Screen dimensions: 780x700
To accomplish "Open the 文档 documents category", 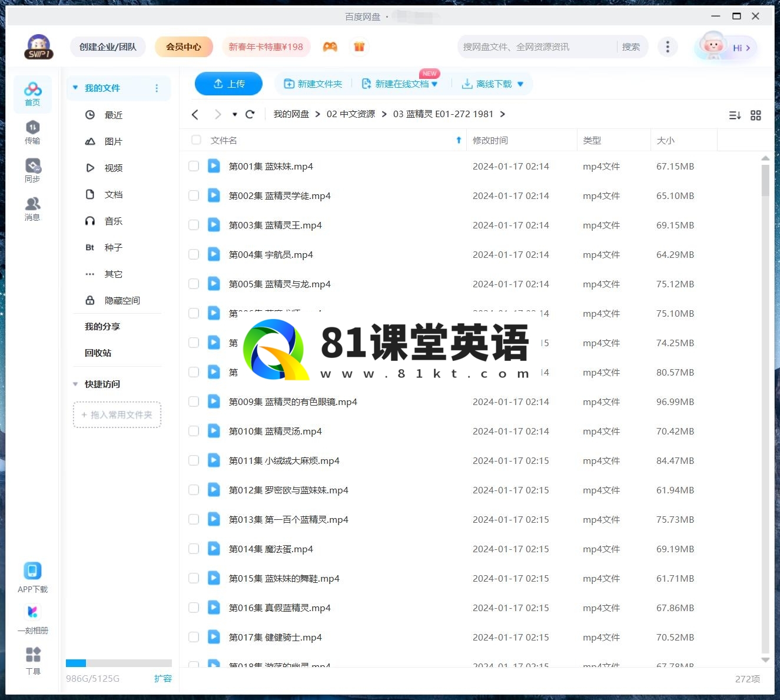I will coord(114,194).
